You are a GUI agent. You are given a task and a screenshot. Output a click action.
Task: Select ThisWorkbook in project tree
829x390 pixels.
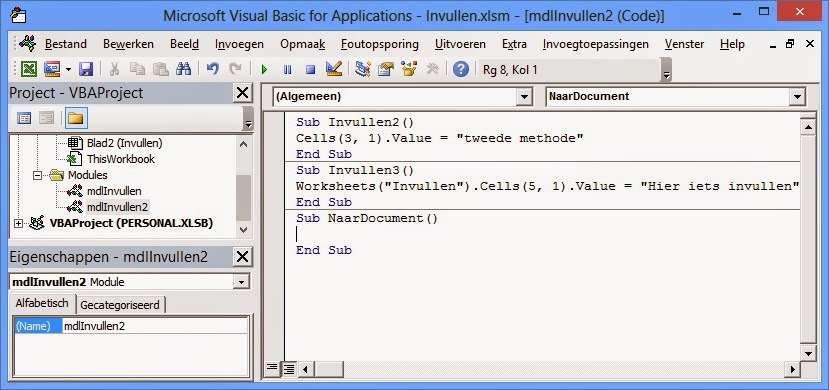(121, 159)
